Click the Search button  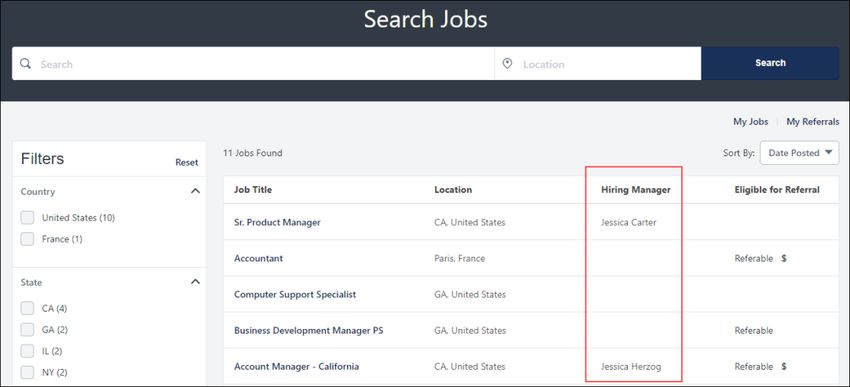coord(770,63)
